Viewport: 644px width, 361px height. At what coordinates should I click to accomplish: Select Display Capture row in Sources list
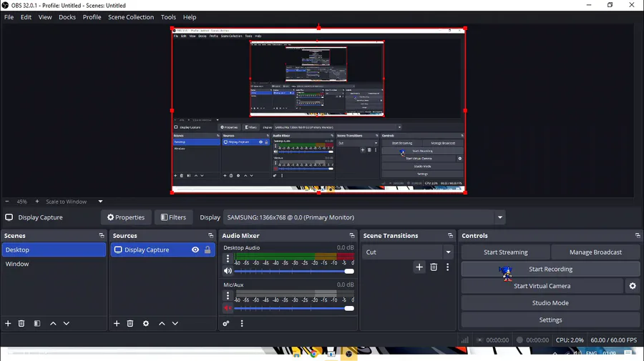(x=162, y=249)
